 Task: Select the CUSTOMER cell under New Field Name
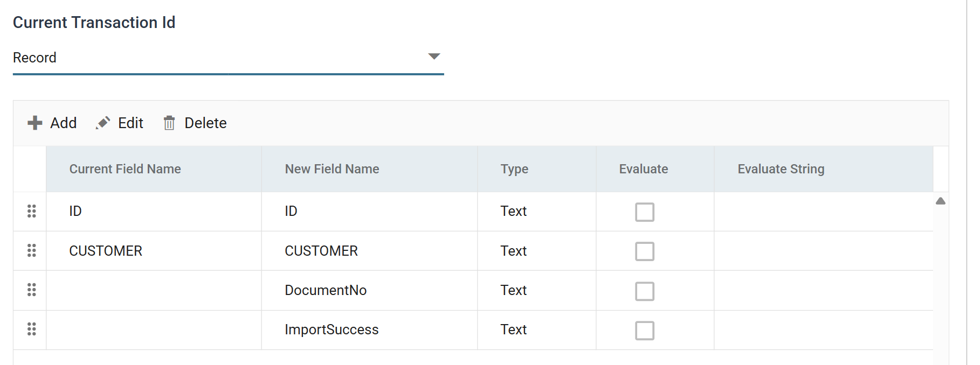[370, 251]
